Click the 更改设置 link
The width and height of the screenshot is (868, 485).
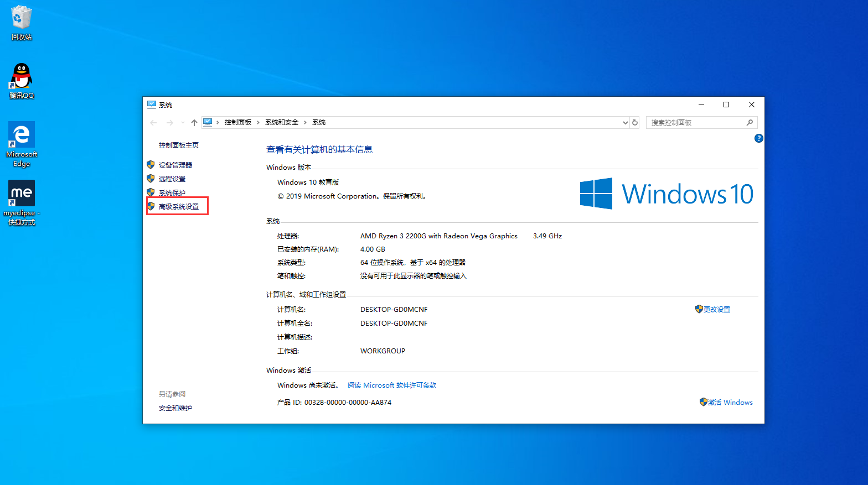717,310
